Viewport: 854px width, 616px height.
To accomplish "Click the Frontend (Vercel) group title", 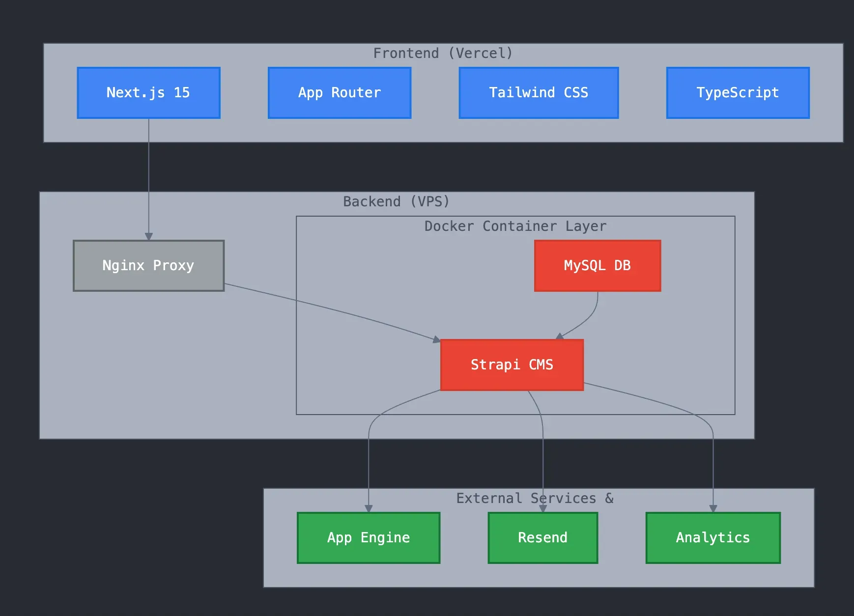I will (x=443, y=53).
